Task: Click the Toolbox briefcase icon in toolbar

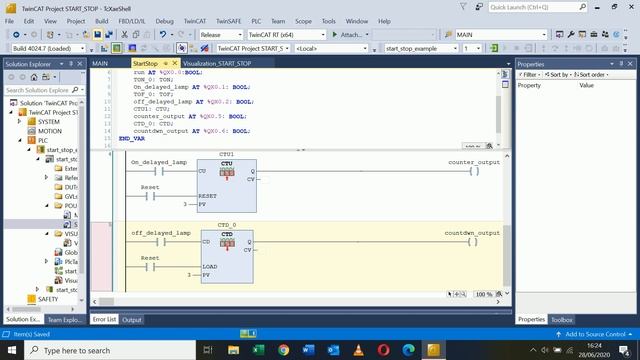Action: (x=594, y=35)
